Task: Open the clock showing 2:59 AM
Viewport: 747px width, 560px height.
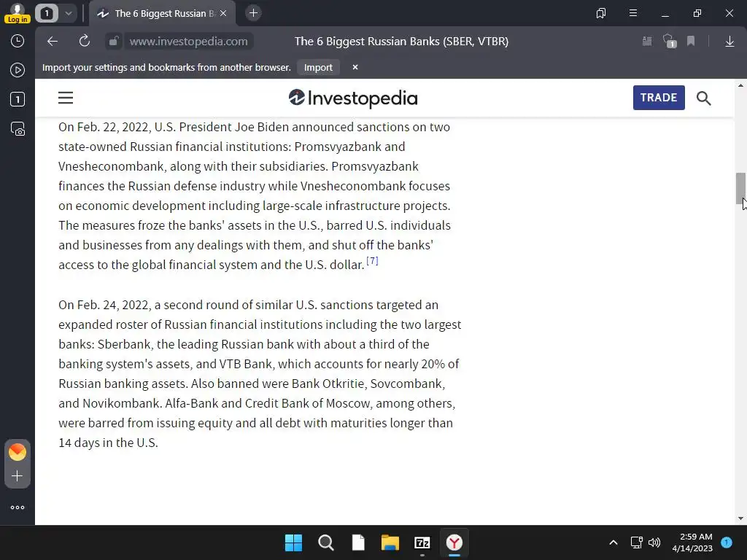Action: pos(692,542)
